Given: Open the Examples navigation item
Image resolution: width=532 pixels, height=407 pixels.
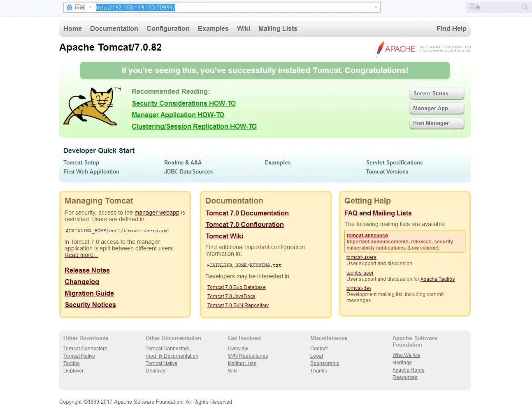Looking at the screenshot, I should 213,28.
